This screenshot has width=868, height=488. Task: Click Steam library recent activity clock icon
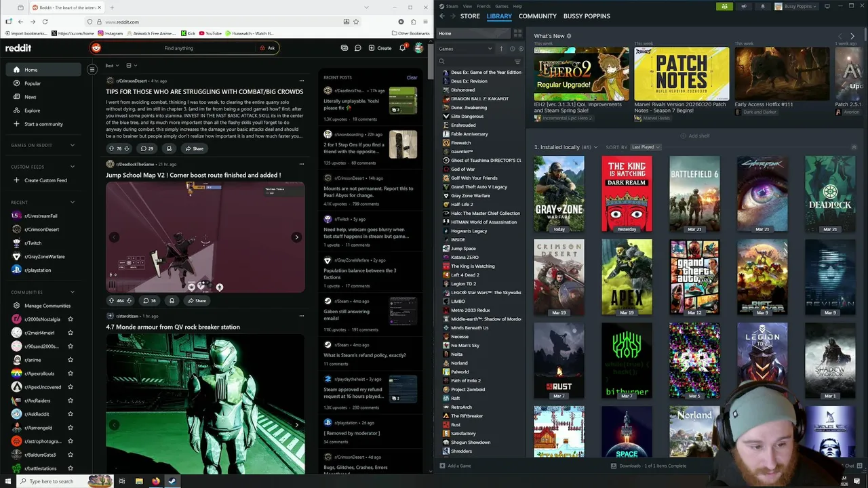click(x=512, y=49)
